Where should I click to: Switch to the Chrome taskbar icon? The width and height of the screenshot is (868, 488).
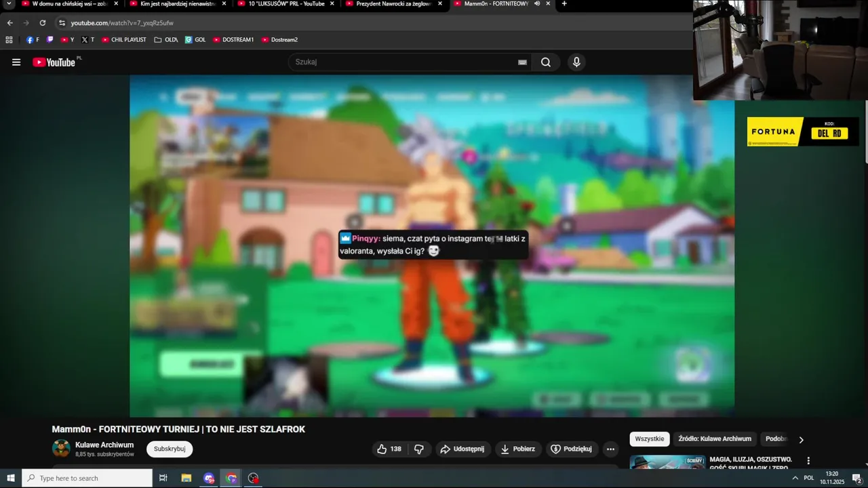click(x=232, y=478)
